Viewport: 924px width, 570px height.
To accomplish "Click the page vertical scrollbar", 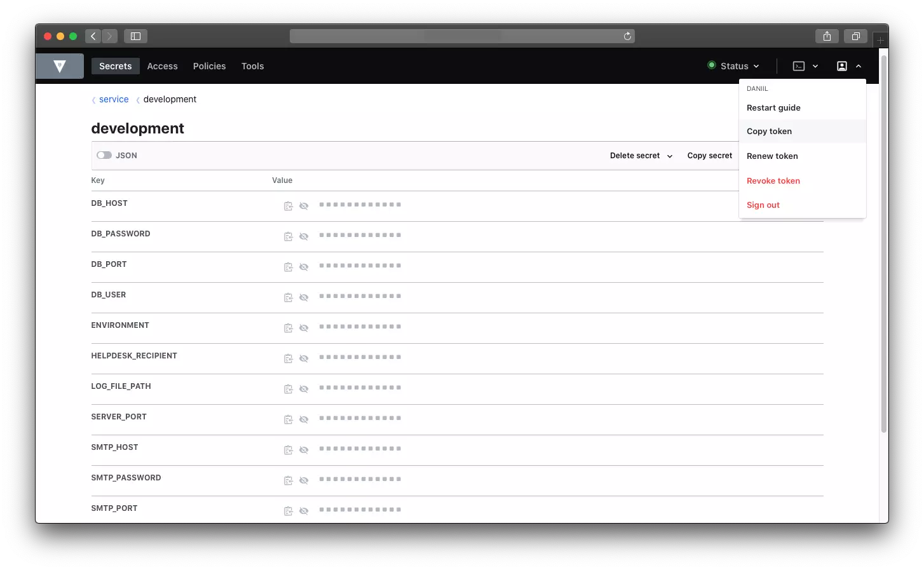I will (x=883, y=244).
